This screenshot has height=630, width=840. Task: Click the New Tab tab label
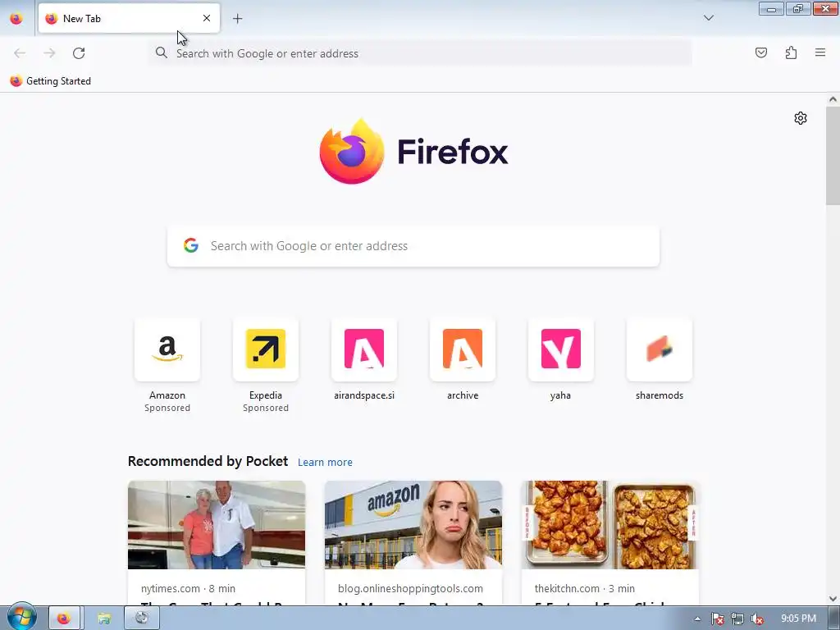82,19
